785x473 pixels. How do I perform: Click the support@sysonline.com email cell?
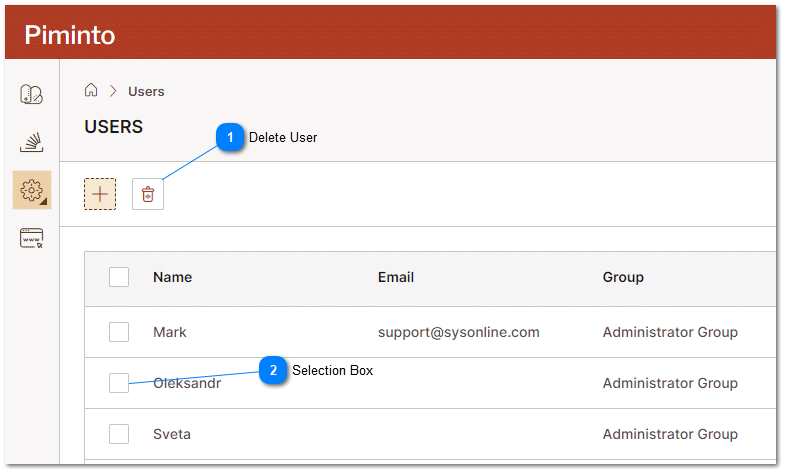tap(459, 332)
